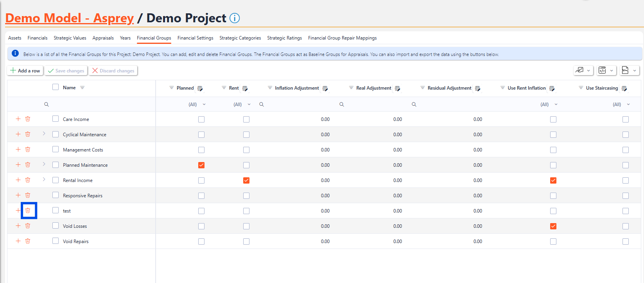Expand the Rental Income group
This screenshot has height=283, width=644.
(44, 180)
